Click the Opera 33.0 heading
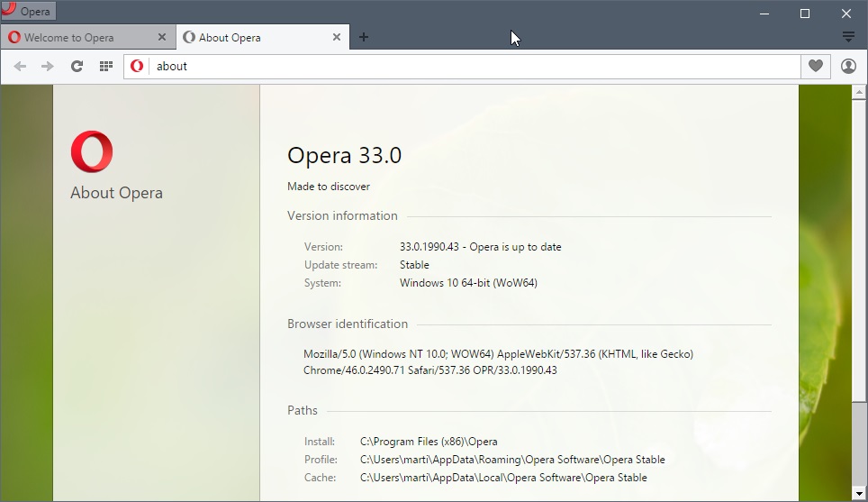This screenshot has height=502, width=868. (344, 155)
